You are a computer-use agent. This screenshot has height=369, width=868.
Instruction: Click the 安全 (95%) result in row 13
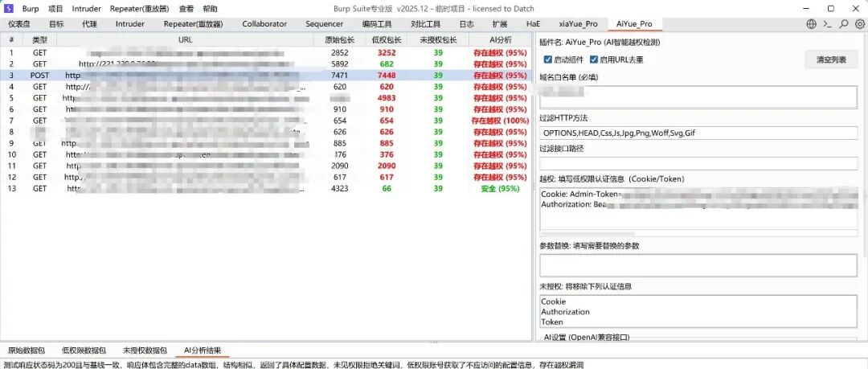[x=501, y=188]
